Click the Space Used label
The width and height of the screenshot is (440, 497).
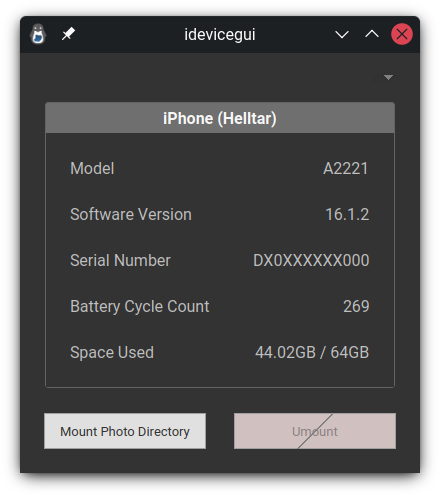(x=112, y=353)
